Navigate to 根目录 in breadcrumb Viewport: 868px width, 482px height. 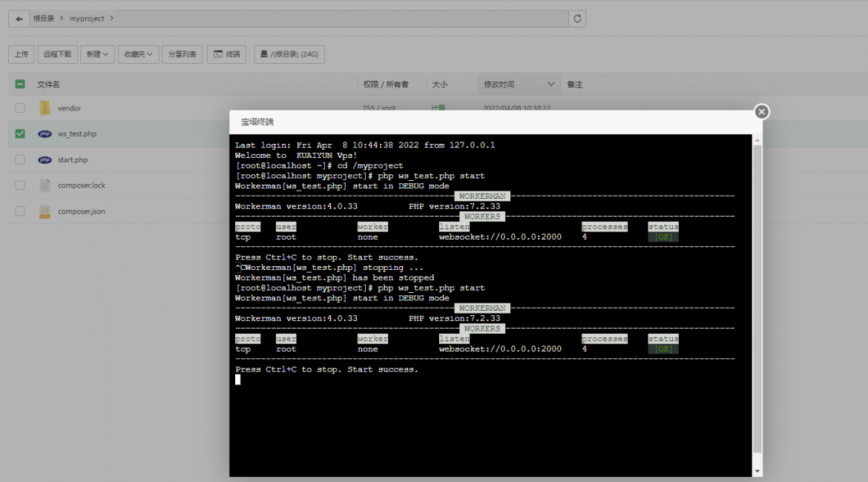[44, 19]
